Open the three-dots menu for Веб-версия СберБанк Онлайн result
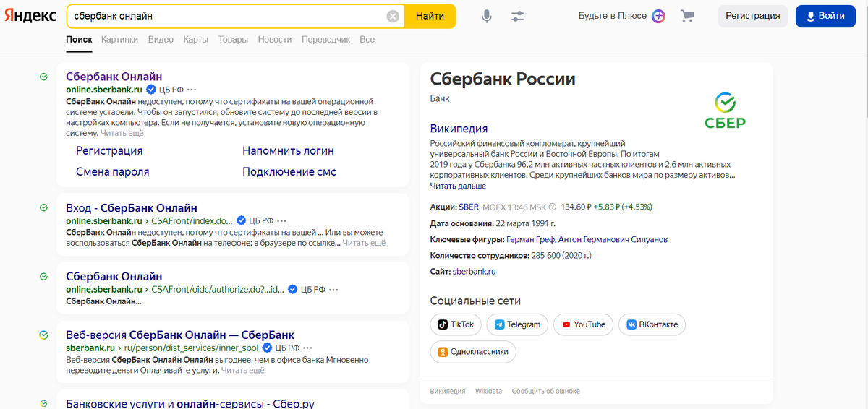The height and width of the screenshot is (409, 868). [307, 348]
